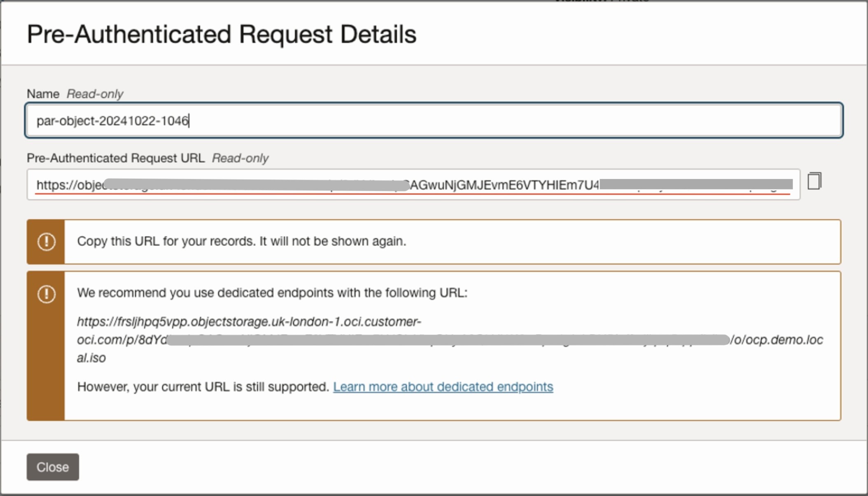The width and height of the screenshot is (868, 496).
Task: Click 'However, your current URL is still supported' text
Action: pyautogui.click(x=203, y=387)
